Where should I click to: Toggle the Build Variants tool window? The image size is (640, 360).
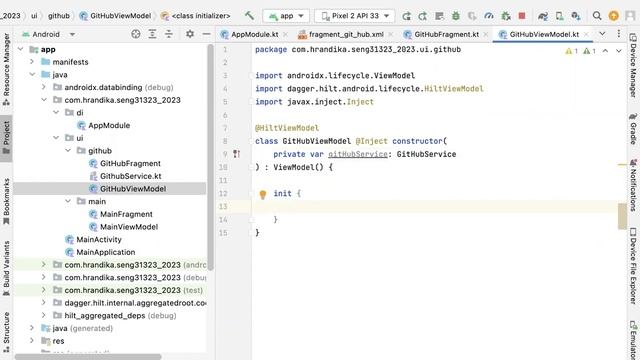click(x=6, y=269)
